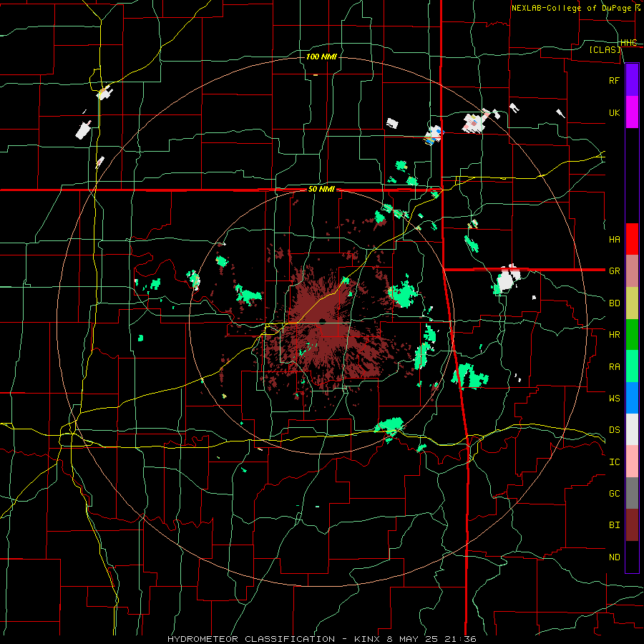Click the 'RF' legend label

(x=614, y=80)
